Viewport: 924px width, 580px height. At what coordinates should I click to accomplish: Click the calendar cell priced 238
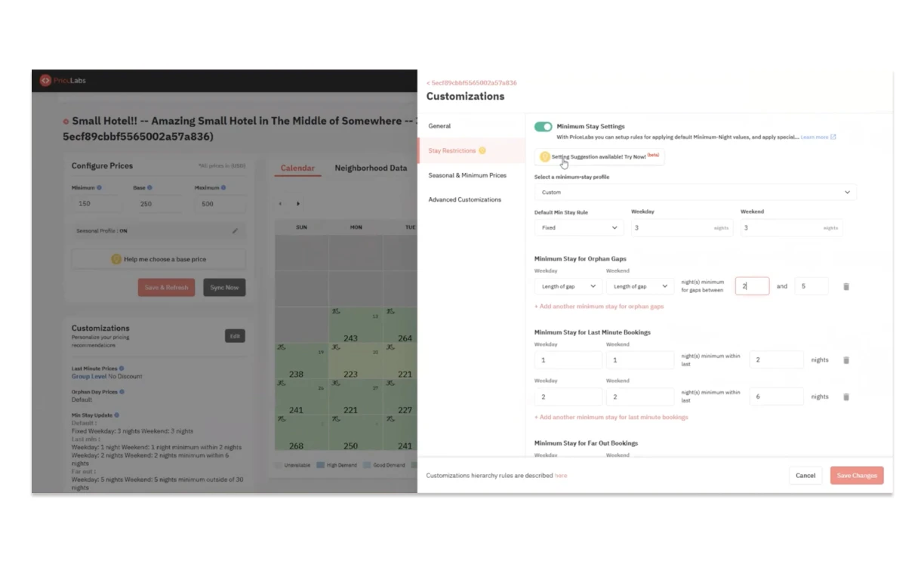click(x=301, y=361)
